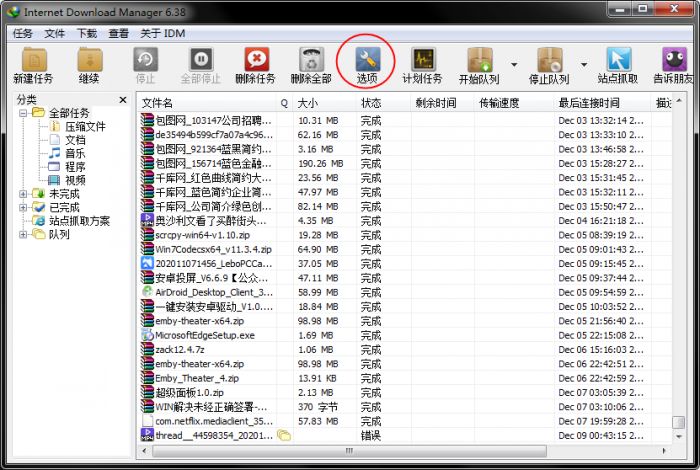Click the horizontal scrollbar thumb
700x470 pixels.
point(349,451)
